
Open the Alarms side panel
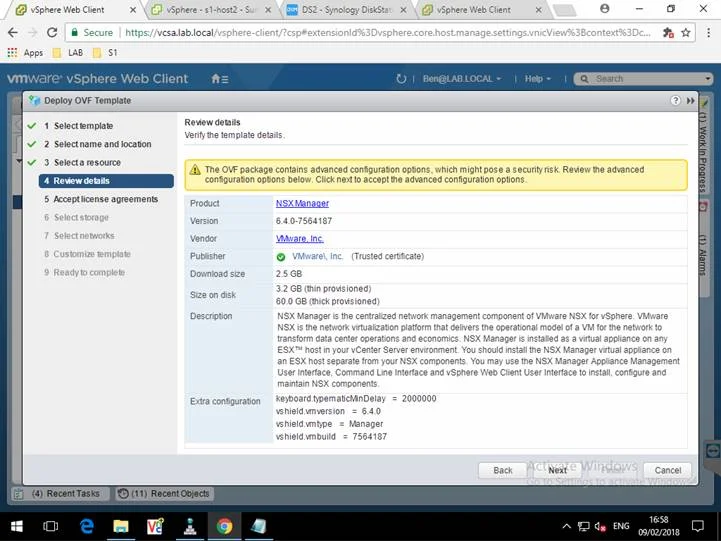pos(703,249)
